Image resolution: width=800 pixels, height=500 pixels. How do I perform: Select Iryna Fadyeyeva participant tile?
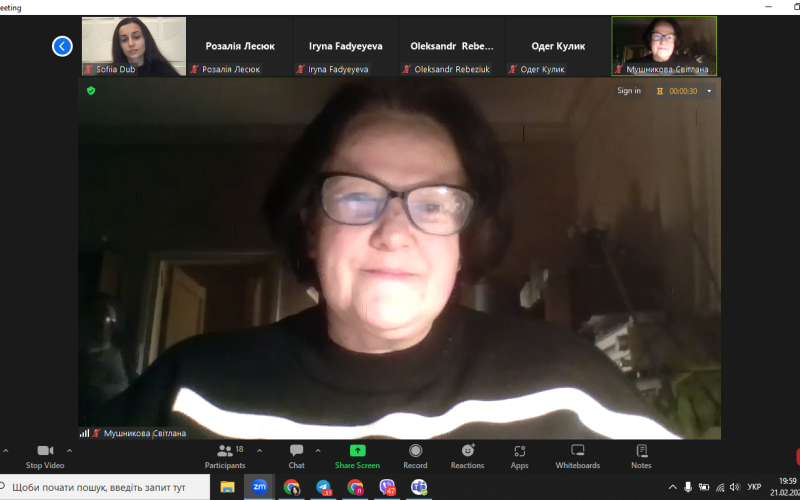click(346, 46)
